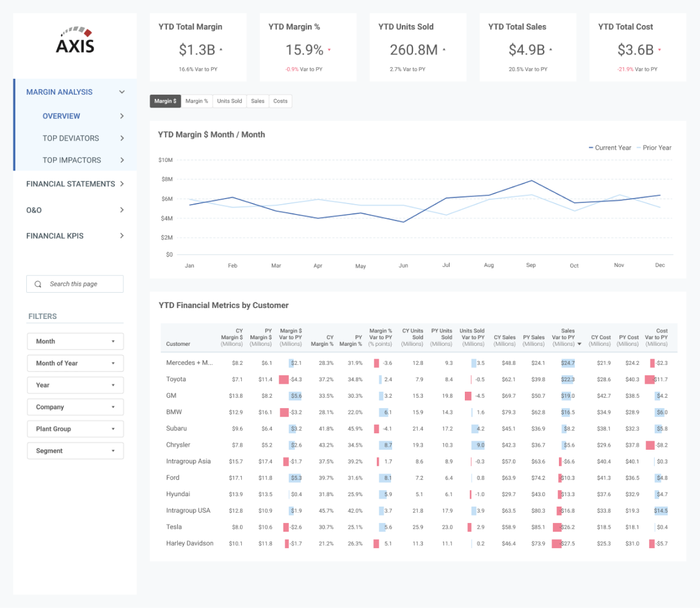
Task: Sort by CY Sales column header
Action: 505,340
